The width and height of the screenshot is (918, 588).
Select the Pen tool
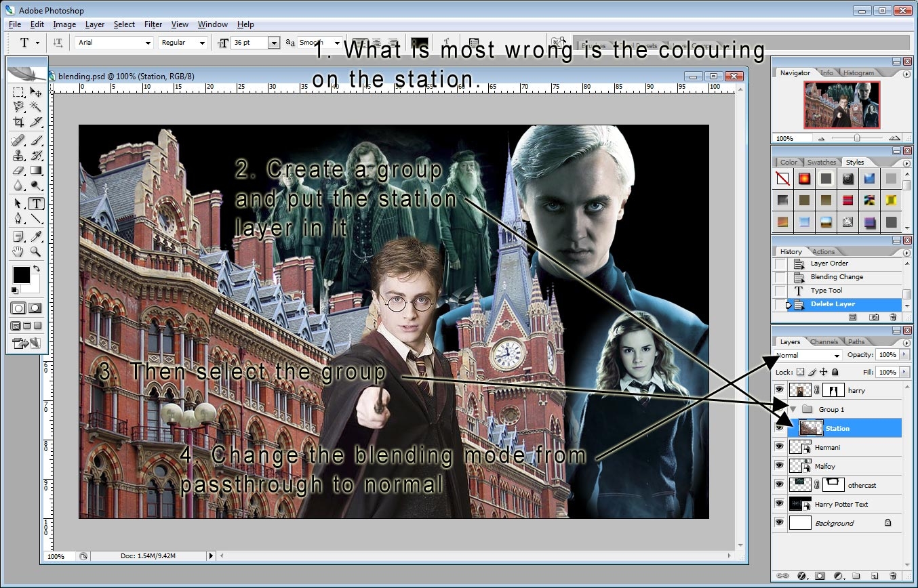(18, 217)
